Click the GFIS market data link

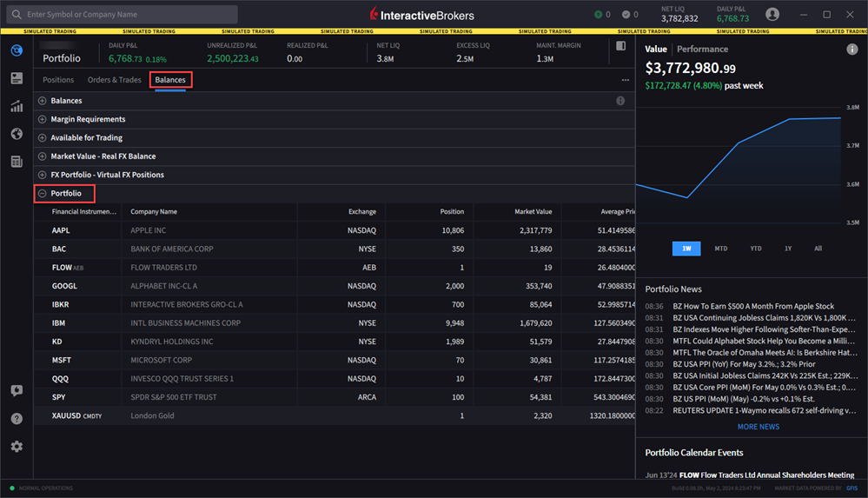[x=852, y=488]
